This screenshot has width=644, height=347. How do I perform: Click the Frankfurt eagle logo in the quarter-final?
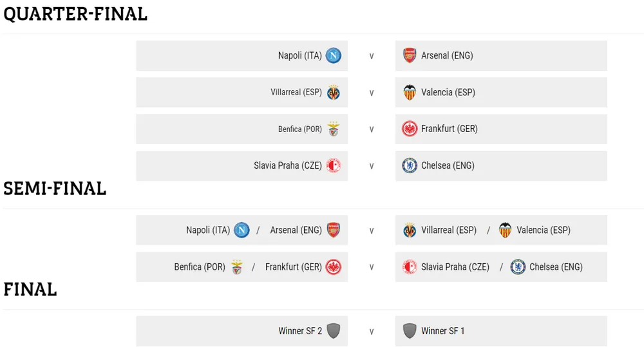(x=410, y=129)
